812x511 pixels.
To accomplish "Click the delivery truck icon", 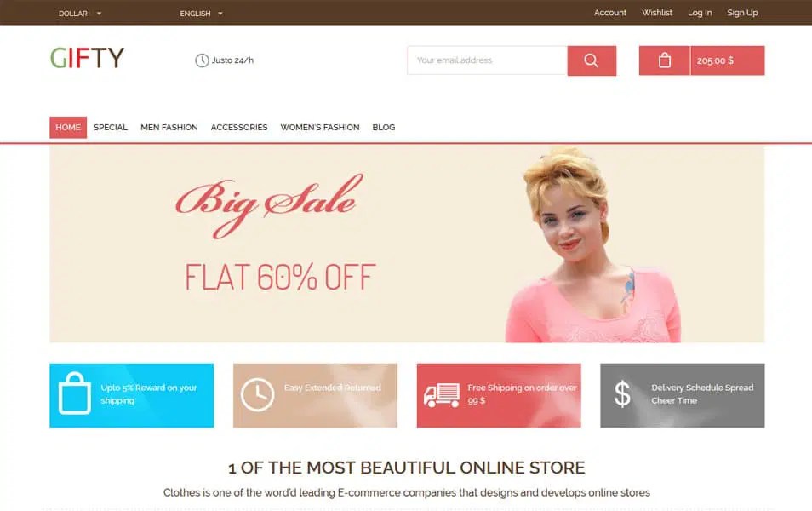I will pyautogui.click(x=441, y=395).
